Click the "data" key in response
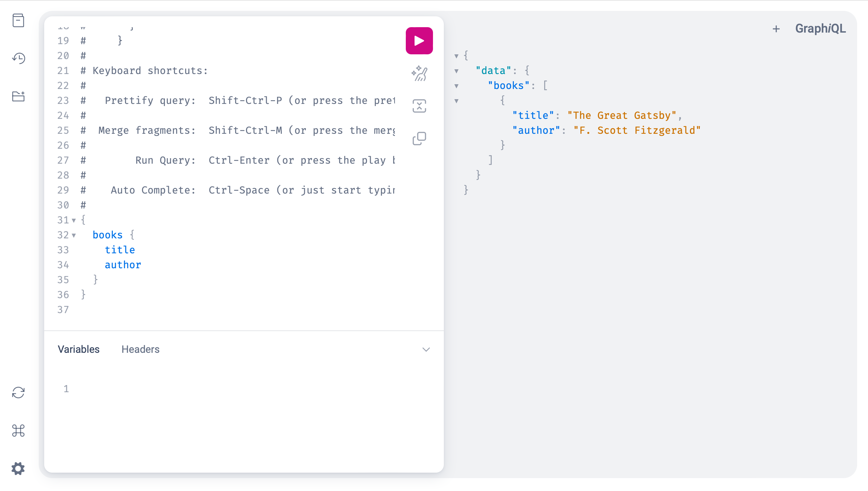This screenshot has width=868, height=491. 493,71
